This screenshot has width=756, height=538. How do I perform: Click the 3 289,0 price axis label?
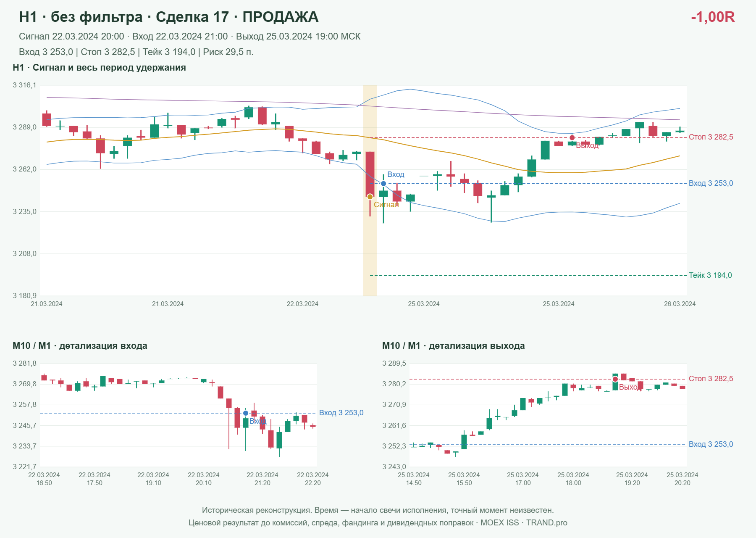coord(24,127)
